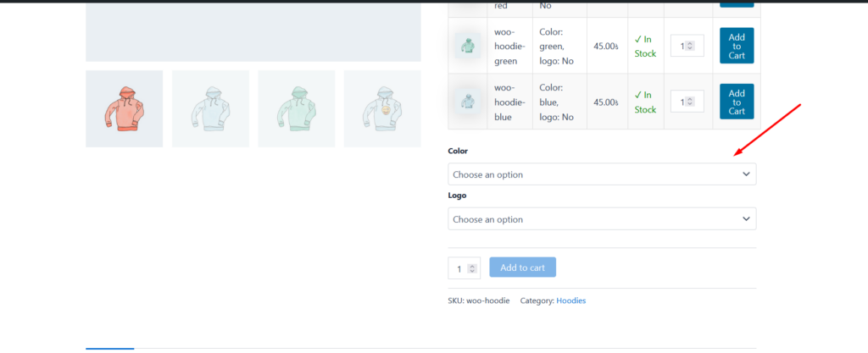Open the Logo option dropdown

[x=593, y=219]
